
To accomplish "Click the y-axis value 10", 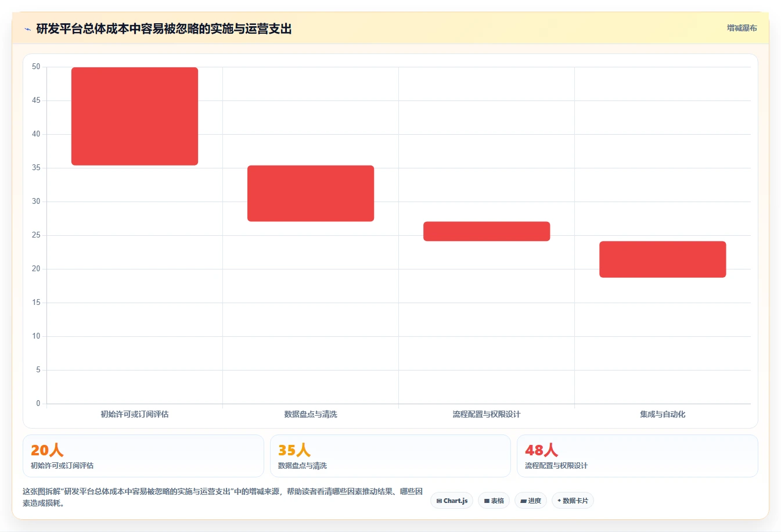I will 36,336.
